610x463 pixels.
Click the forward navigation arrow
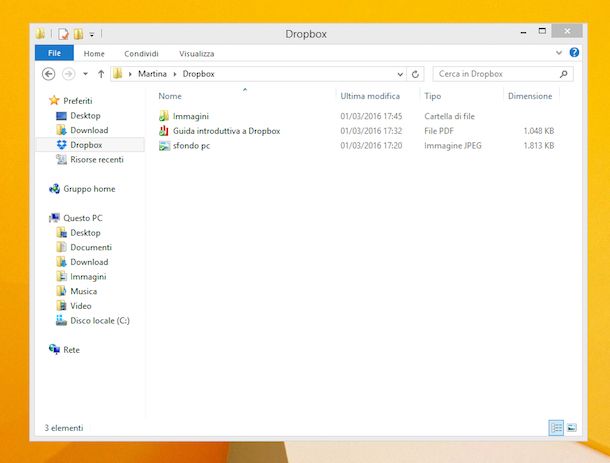coord(69,74)
